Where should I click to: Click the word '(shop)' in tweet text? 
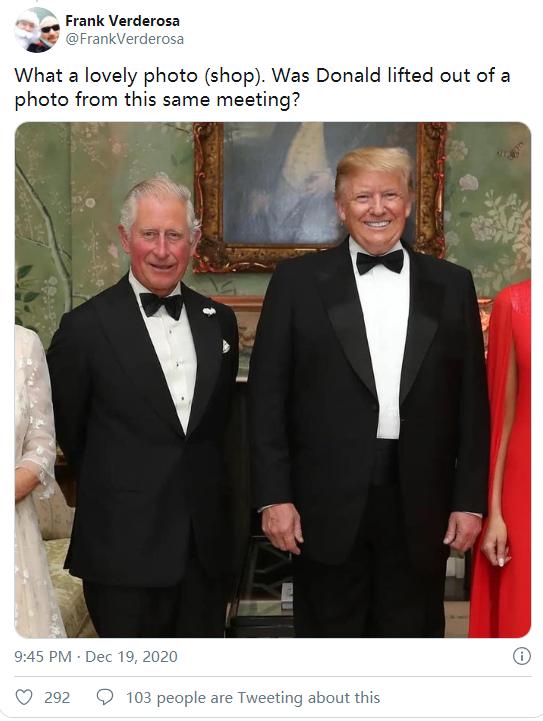234,76
